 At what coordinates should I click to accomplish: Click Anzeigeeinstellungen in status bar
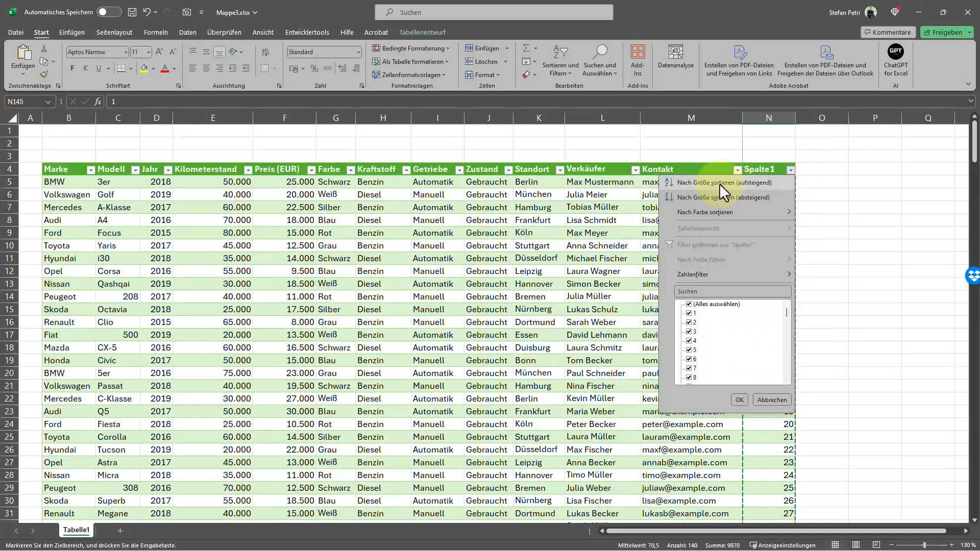click(782, 545)
